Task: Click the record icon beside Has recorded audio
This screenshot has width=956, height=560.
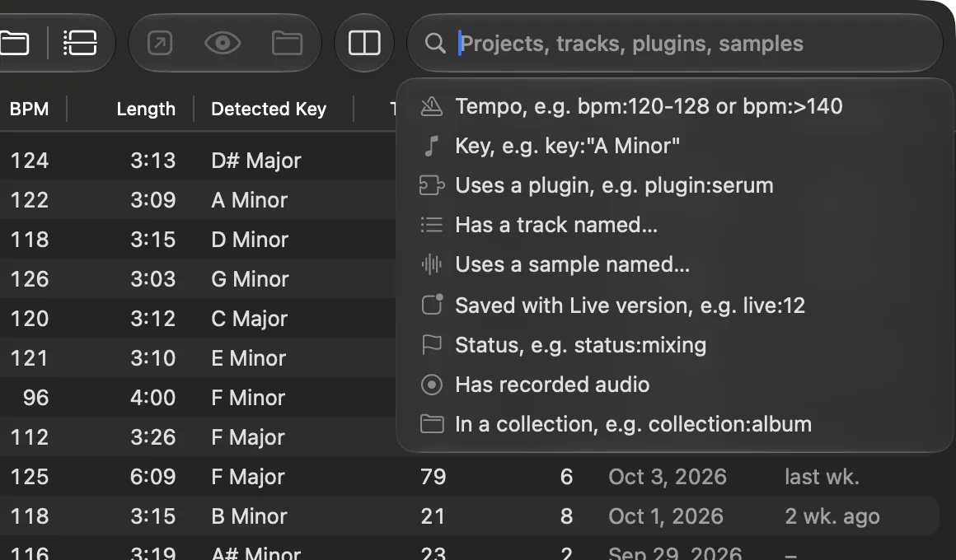Action: [432, 385]
